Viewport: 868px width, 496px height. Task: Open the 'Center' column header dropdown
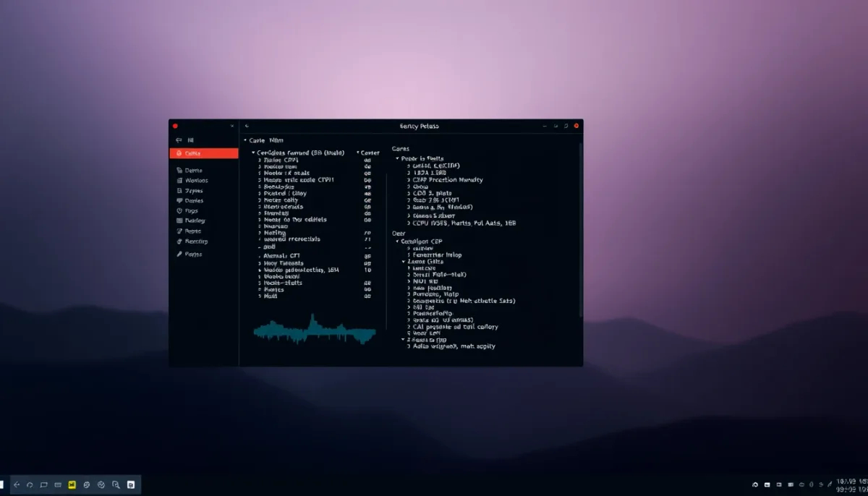pyautogui.click(x=359, y=153)
